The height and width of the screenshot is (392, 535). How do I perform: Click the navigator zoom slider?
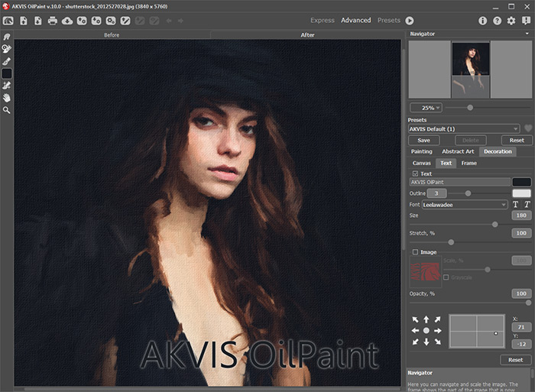470,108
